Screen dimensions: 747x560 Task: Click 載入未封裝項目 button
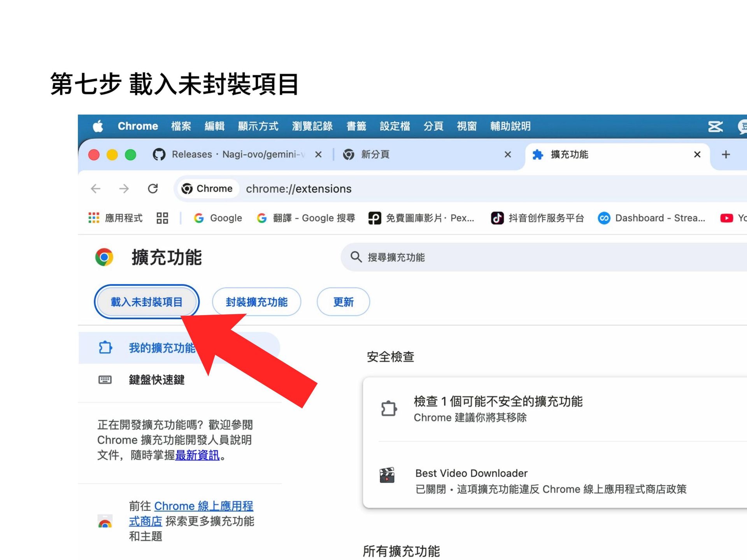pos(147,302)
